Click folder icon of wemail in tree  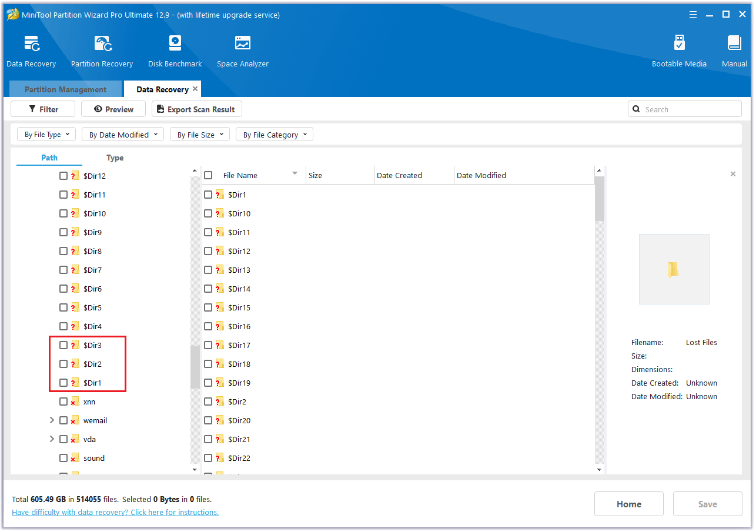click(x=75, y=420)
